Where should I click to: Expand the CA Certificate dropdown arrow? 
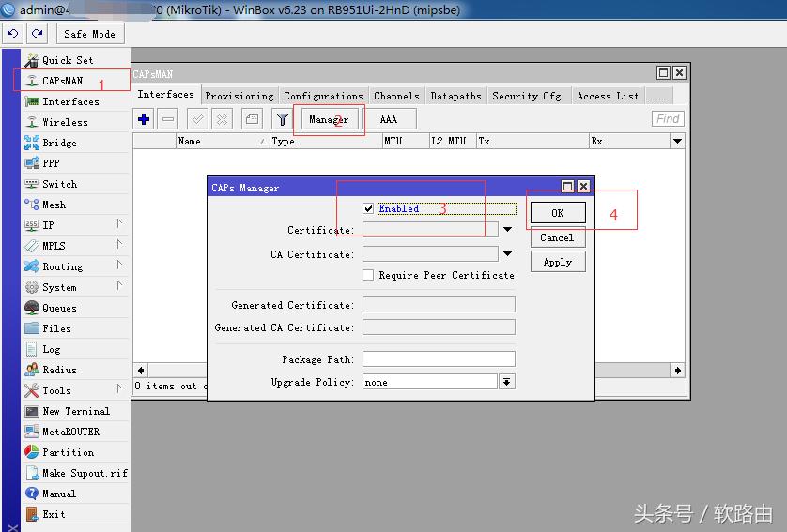tap(507, 253)
